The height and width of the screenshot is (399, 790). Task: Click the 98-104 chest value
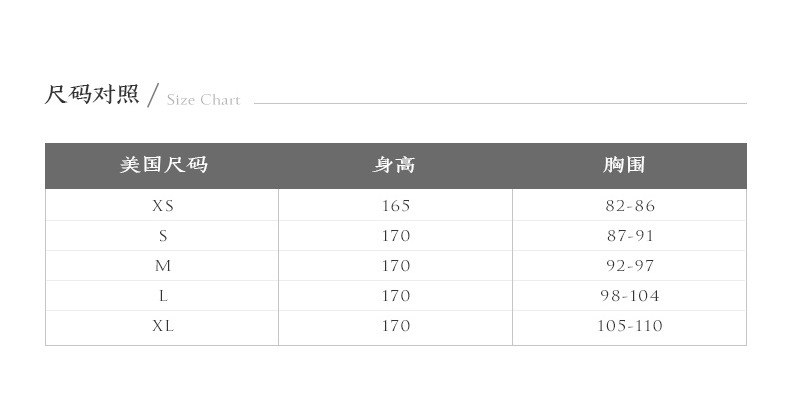point(630,296)
